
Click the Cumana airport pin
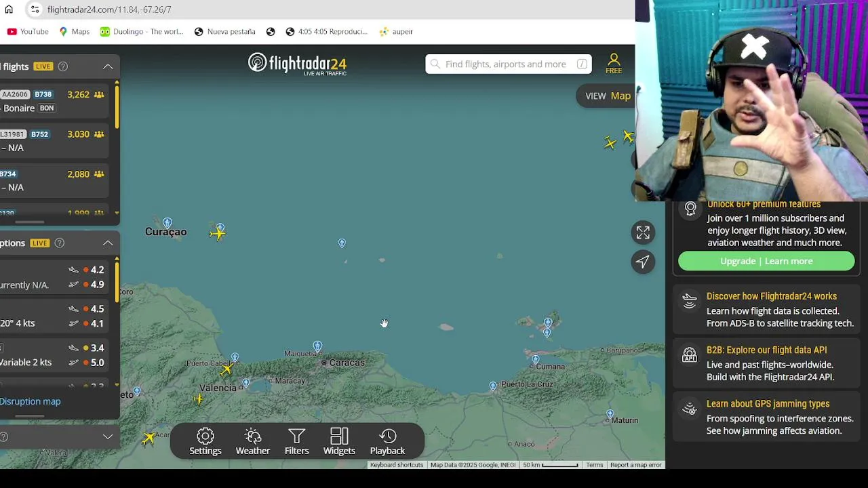pos(536,359)
